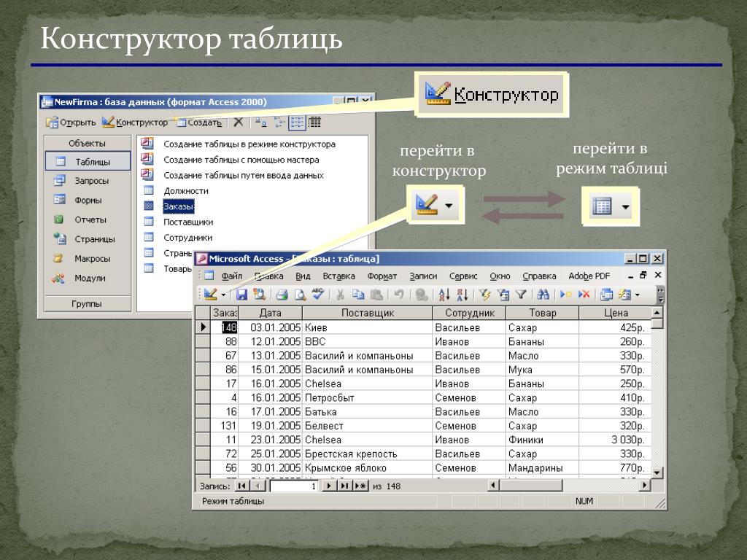This screenshot has width=747, height=560.
Task: Click the Print icon in Access toolbar
Action: tap(282, 295)
